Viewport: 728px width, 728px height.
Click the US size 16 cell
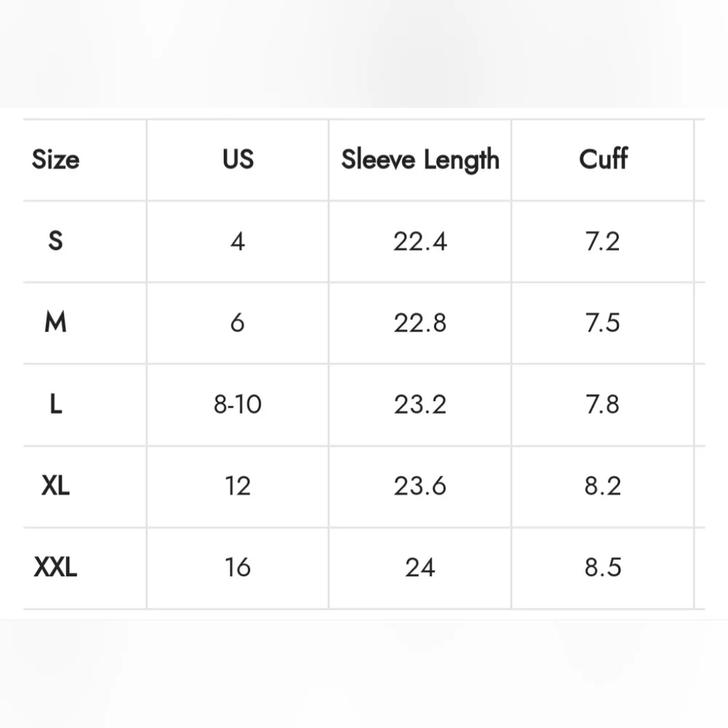pos(238,567)
